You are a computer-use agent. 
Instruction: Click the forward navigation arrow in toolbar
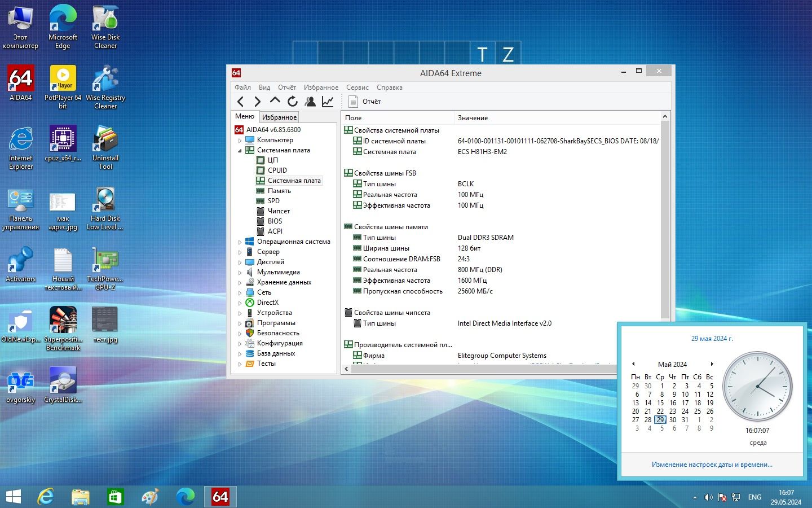pyautogui.click(x=257, y=102)
